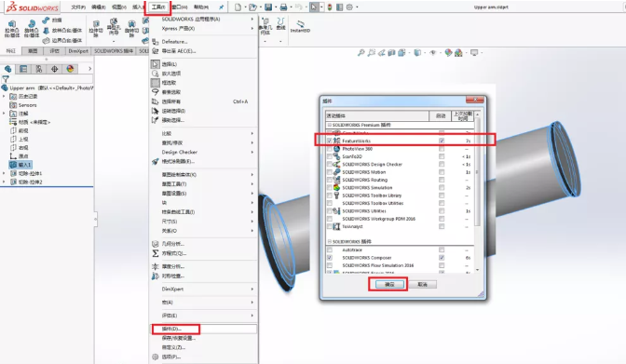The image size is (626, 364).
Task: Open SOLIDWORKS Applications submenu arrow
Action: (x=252, y=20)
